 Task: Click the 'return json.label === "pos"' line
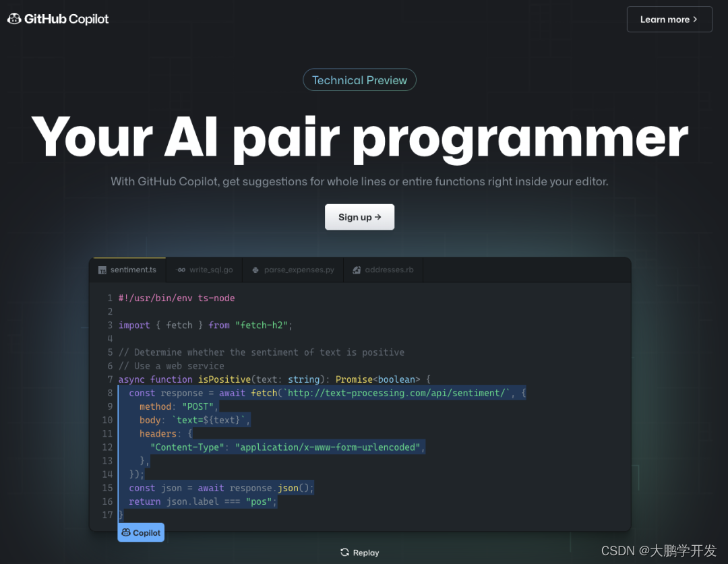click(x=203, y=501)
